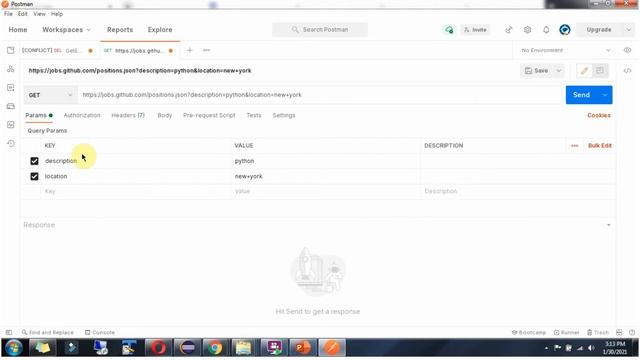Open the params column options ellipsis
The height and width of the screenshot is (360, 640).
[575, 146]
